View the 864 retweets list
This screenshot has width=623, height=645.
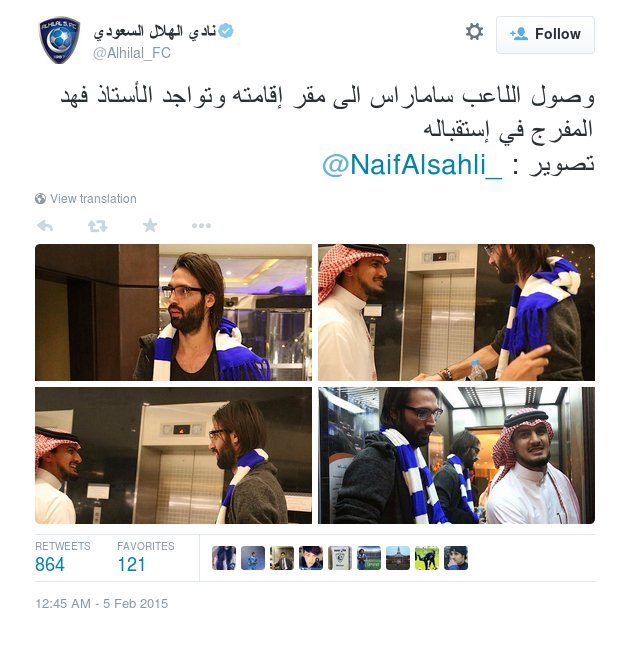click(x=63, y=557)
